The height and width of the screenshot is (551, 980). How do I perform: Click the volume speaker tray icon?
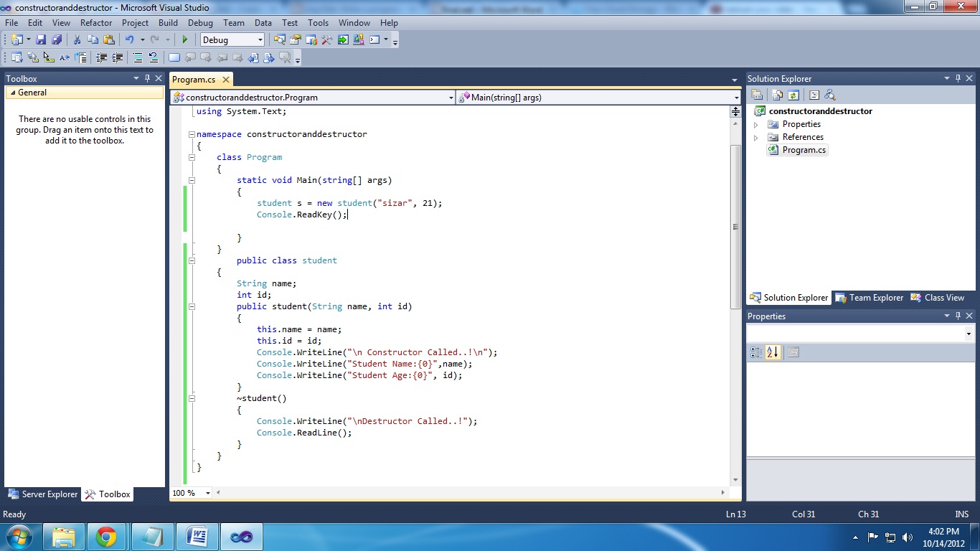click(907, 537)
